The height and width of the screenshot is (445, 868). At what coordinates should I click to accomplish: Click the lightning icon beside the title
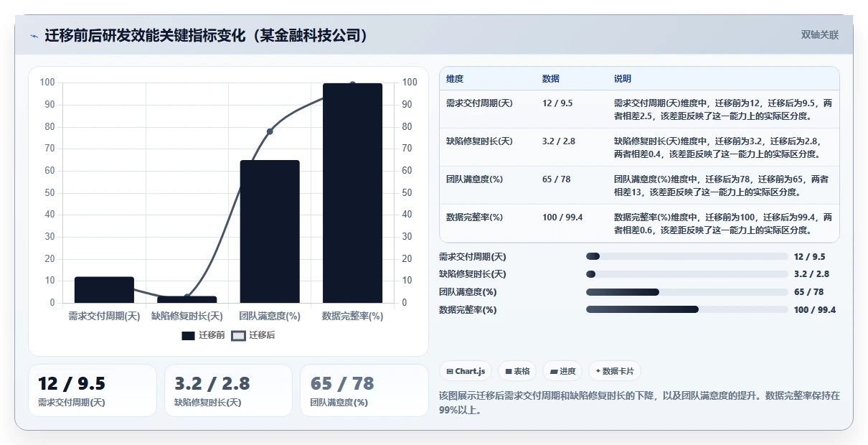34,36
